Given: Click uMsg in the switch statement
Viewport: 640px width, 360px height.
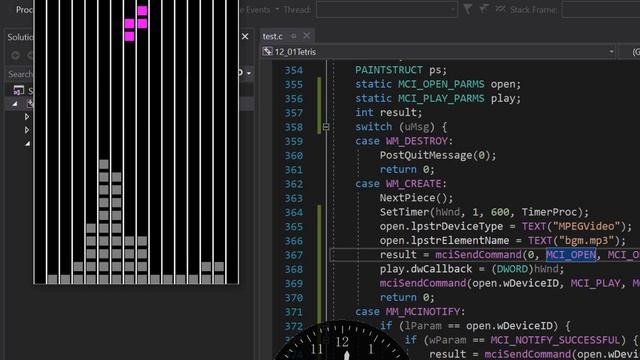Looking at the screenshot, I should pos(417,127).
